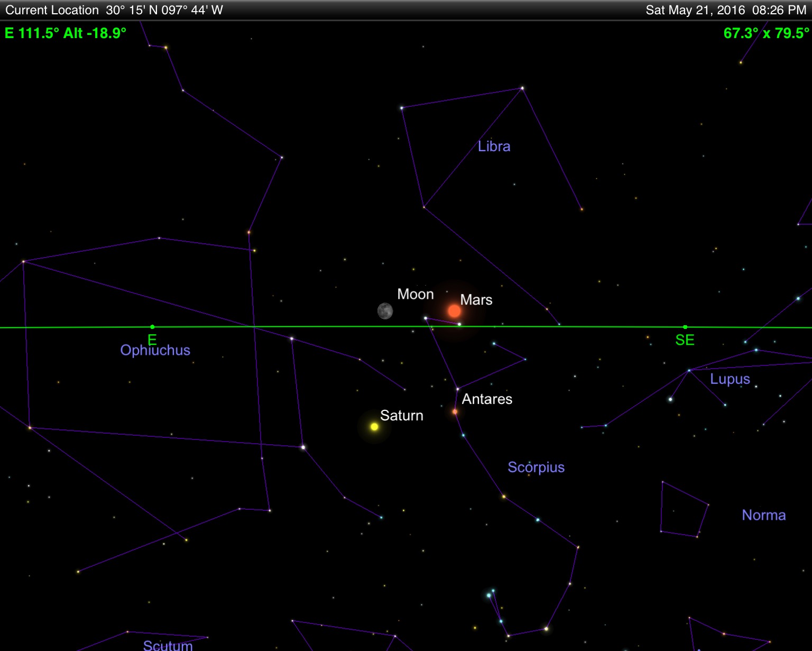Select the yellow Saturn planet dot
Screen dimensions: 812x651
pyautogui.click(x=374, y=427)
